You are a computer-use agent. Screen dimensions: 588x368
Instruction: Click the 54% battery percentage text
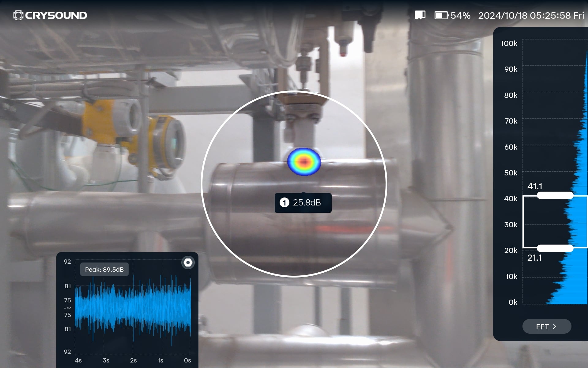pos(460,15)
